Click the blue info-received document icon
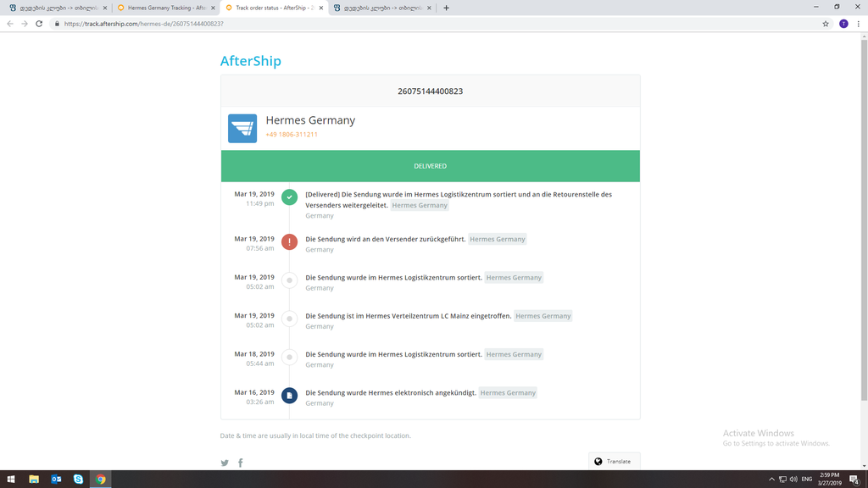868x488 pixels. coord(290,396)
